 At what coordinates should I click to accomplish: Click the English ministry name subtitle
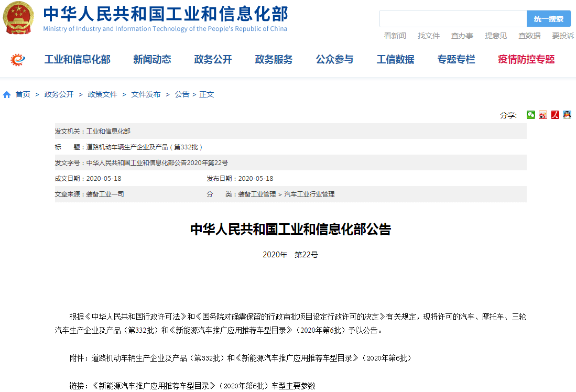pyautogui.click(x=165, y=29)
